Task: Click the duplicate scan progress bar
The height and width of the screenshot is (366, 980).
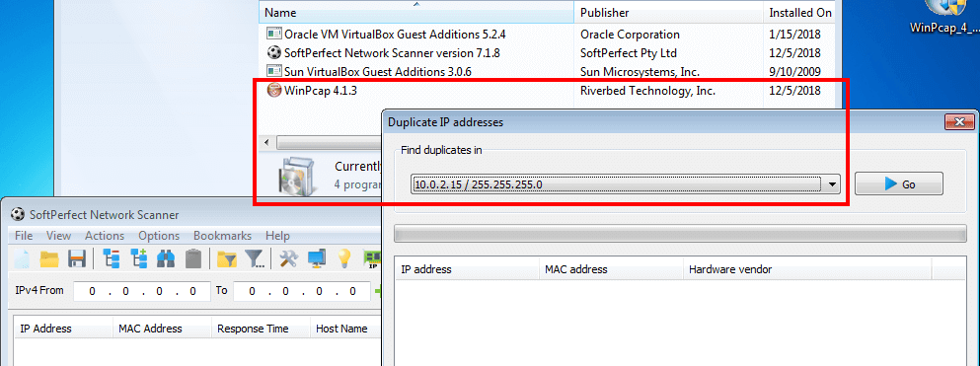Action: tap(680, 234)
